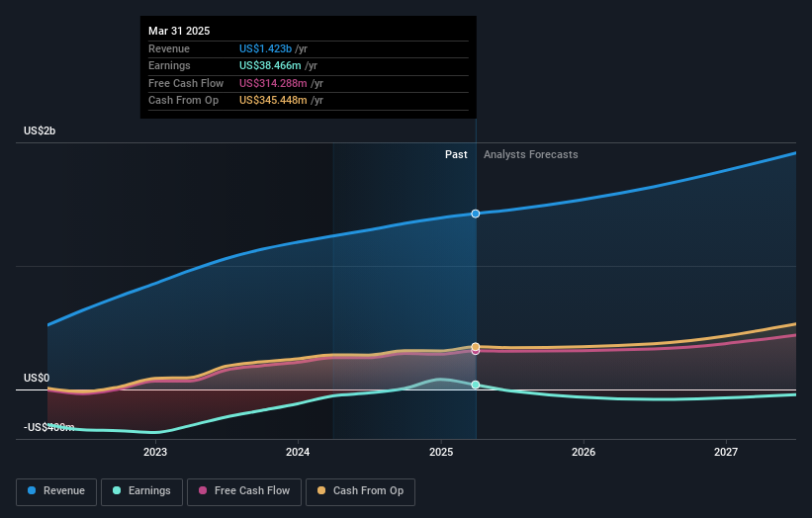This screenshot has height=518, width=812.
Task: Toggle the Earnings legend button
Action: pos(141,491)
